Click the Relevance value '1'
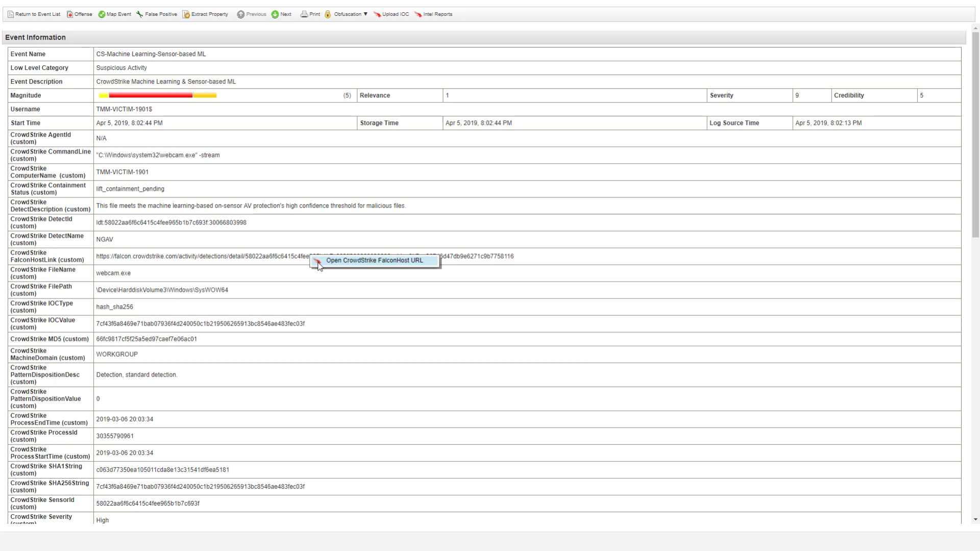Viewport: 980px width, 551px height. 448,95
